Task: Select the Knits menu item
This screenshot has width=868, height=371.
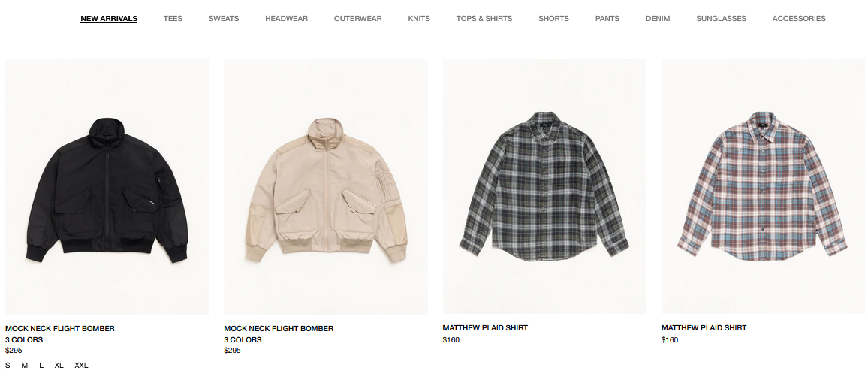Action: 419,18
